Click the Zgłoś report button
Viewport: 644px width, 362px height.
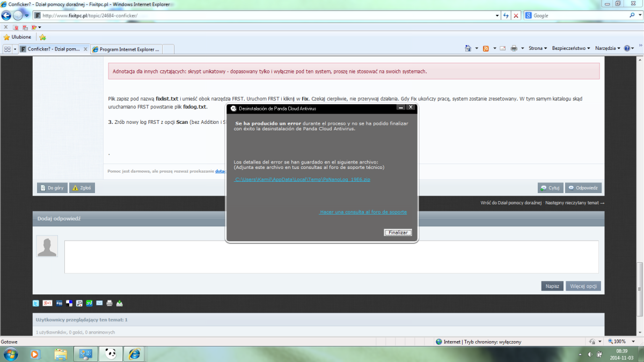(82, 188)
